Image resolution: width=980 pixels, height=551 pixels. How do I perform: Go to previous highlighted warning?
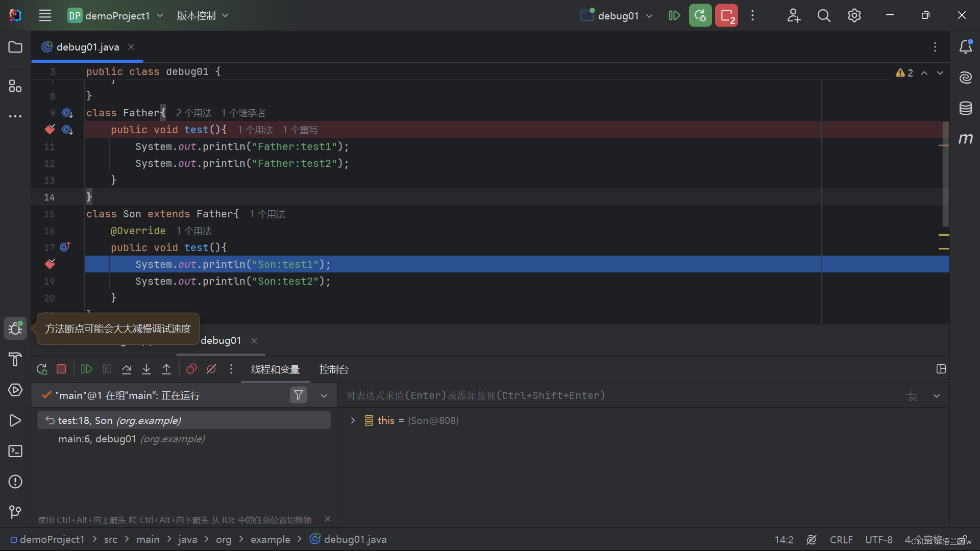(924, 73)
